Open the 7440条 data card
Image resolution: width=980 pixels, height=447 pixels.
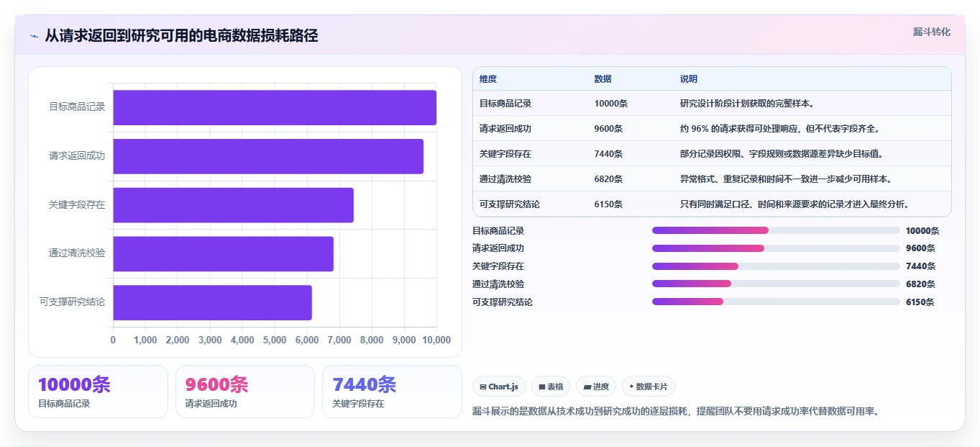(x=392, y=392)
